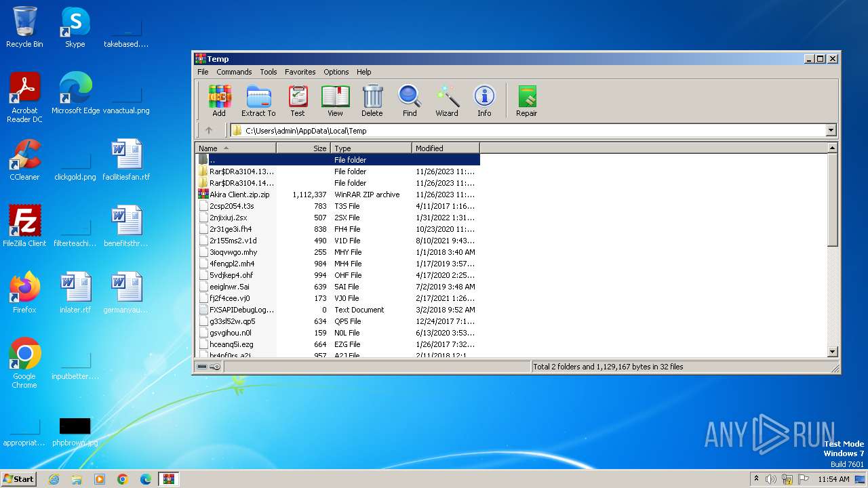Viewport: 868px width, 488px height.
Task: Click the file list scrollbar up arrow
Action: [x=833, y=148]
